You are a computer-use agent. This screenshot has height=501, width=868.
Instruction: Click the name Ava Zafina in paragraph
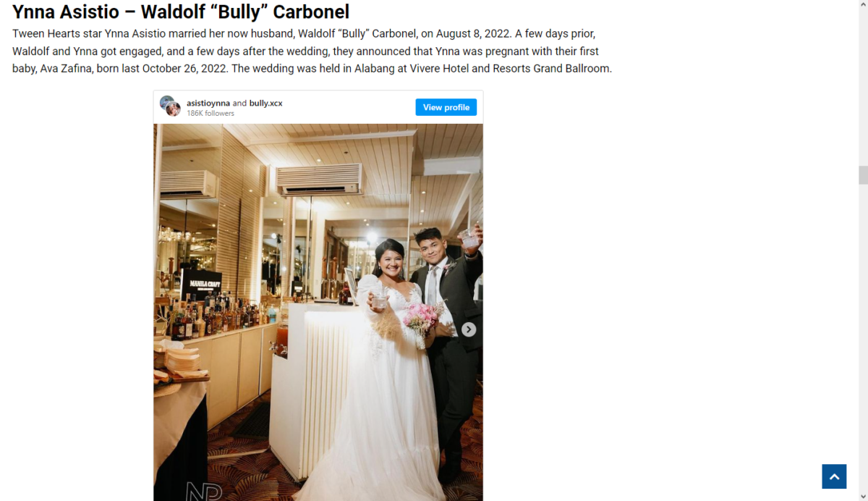pyautogui.click(x=66, y=69)
